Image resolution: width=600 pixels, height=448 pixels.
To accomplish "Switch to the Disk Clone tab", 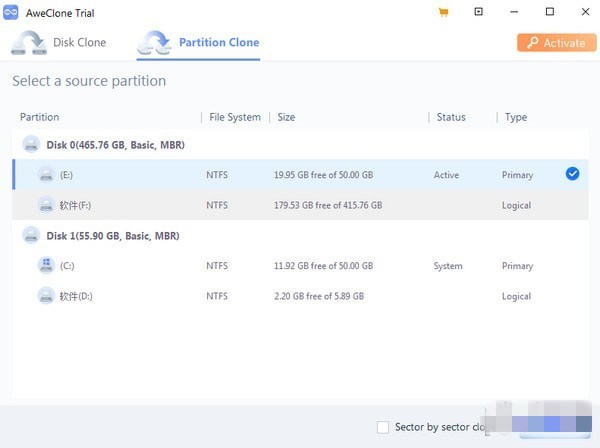I will (59, 42).
